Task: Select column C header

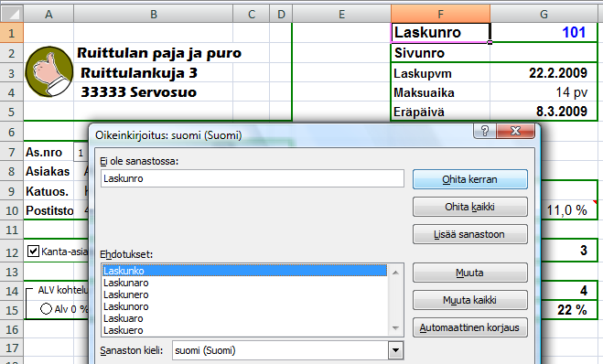Action: [x=252, y=15]
